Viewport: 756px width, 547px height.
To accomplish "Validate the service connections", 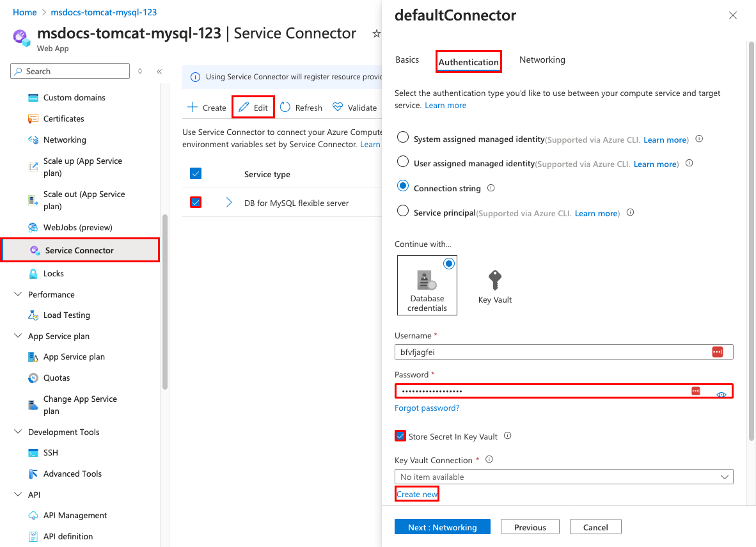I will [355, 107].
